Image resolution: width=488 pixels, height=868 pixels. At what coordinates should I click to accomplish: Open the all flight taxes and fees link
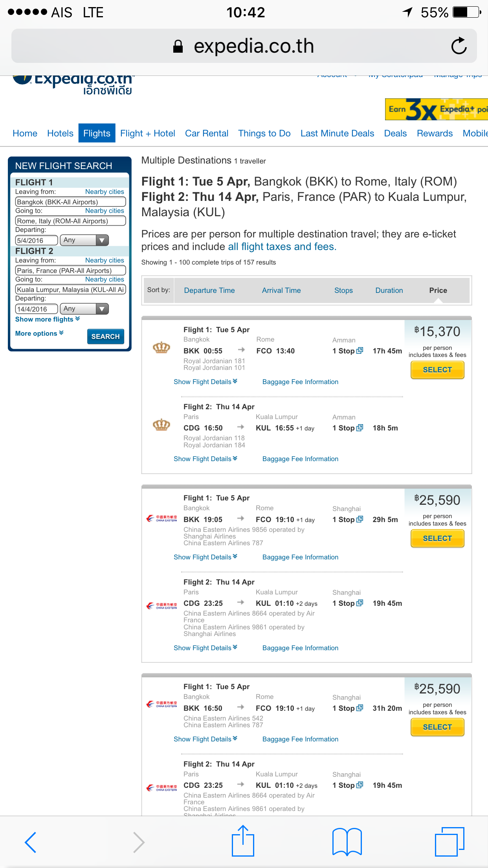click(282, 246)
